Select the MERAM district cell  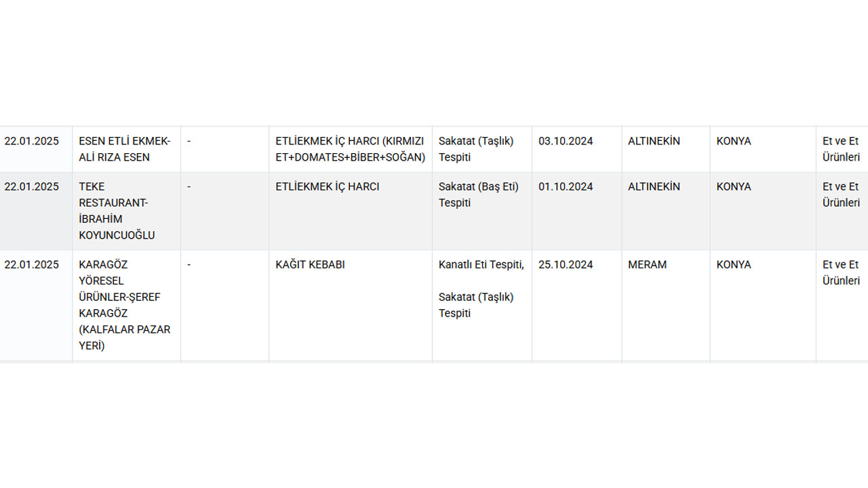point(648,265)
